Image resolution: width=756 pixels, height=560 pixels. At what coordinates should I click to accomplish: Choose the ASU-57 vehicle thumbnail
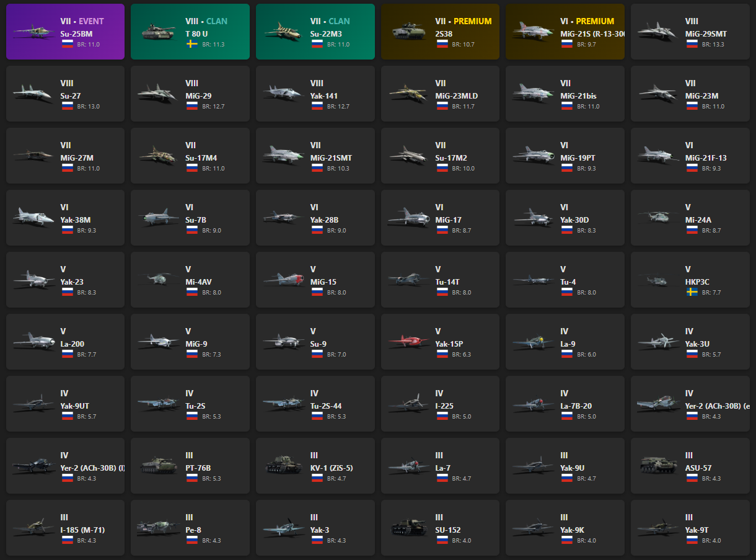click(x=657, y=466)
